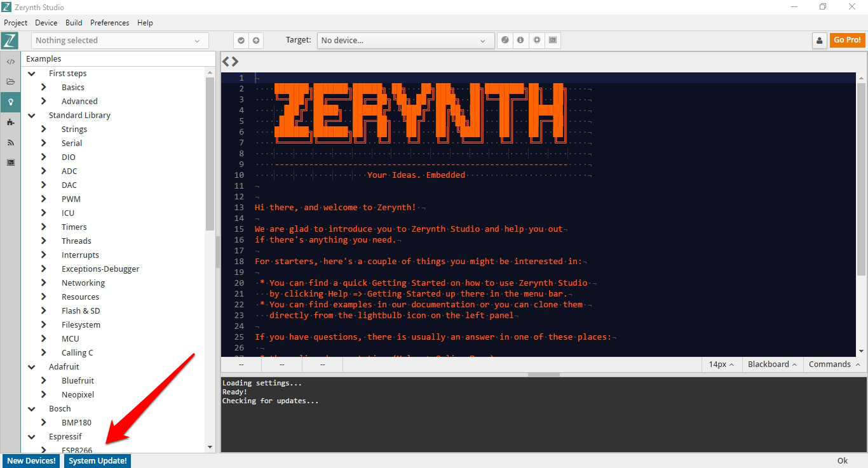Expand the Basics examples node

point(44,88)
